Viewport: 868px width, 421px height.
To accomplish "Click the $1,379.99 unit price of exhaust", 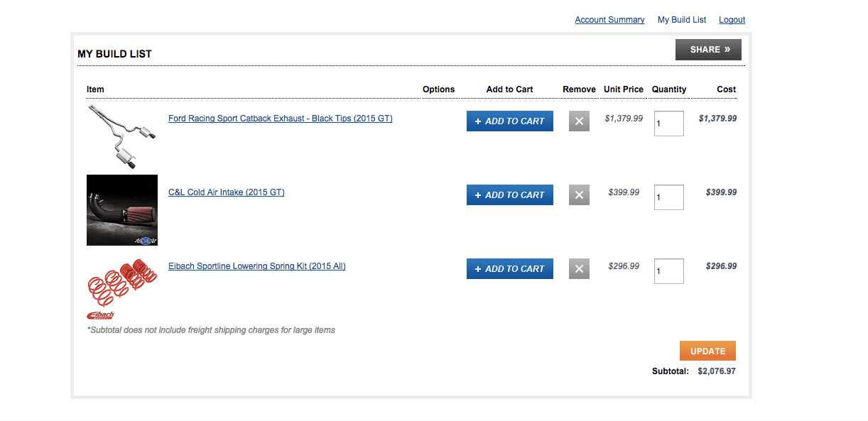I will (x=624, y=119).
